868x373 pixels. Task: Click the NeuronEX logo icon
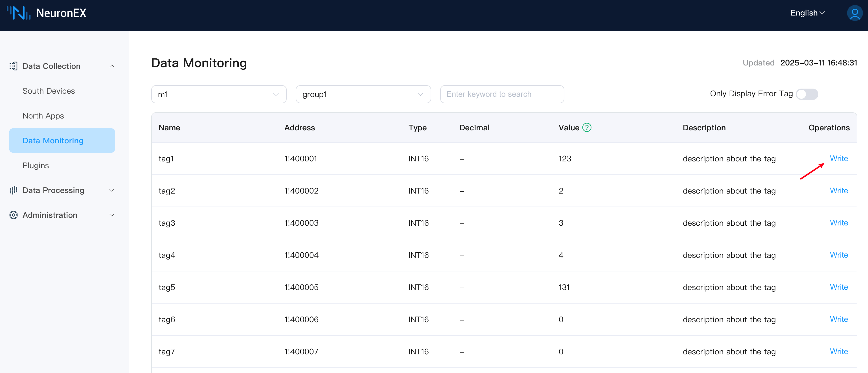pyautogui.click(x=19, y=13)
